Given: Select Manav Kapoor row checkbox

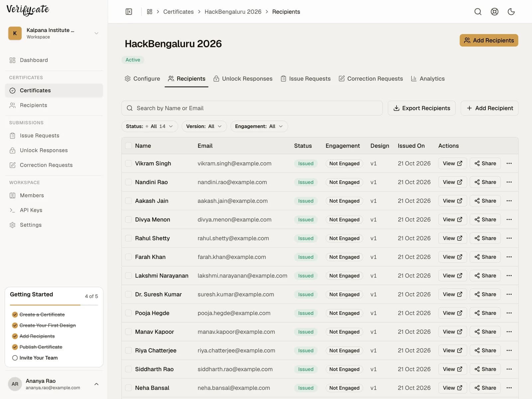Looking at the screenshot, I should 128,332.
